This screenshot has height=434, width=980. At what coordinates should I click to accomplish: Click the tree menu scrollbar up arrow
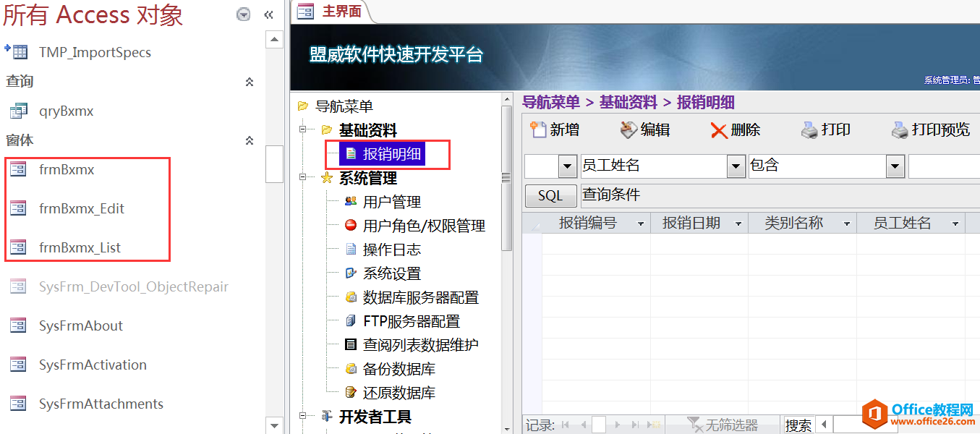508,101
